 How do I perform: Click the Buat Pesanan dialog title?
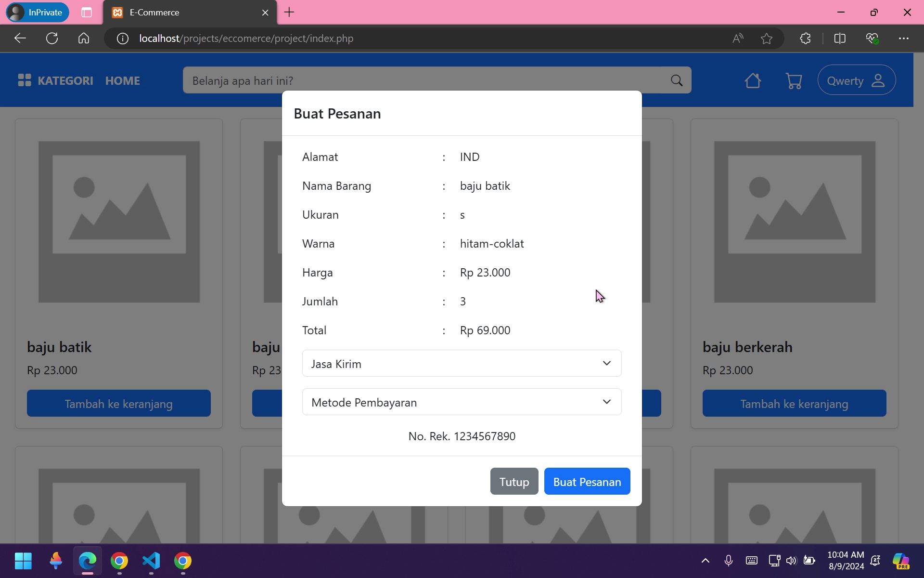tap(337, 114)
